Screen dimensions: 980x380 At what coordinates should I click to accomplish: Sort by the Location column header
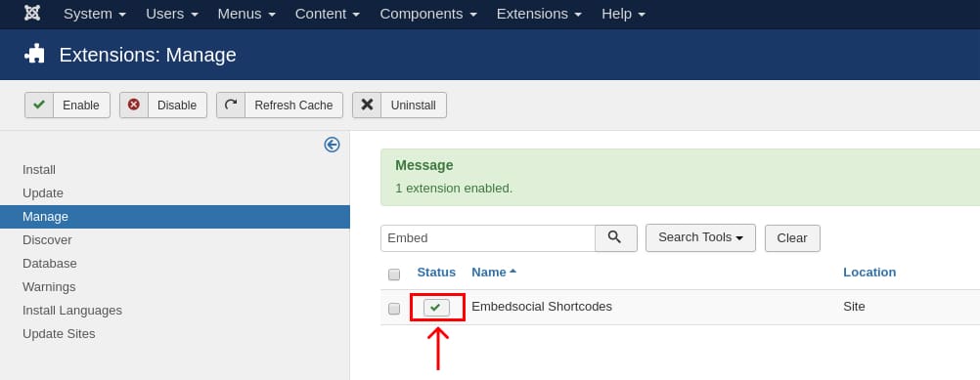point(869,272)
